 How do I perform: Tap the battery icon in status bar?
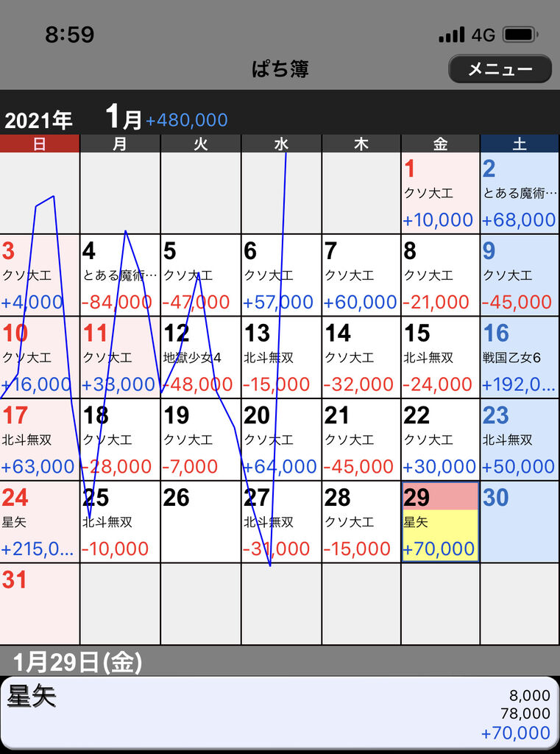pyautogui.click(x=520, y=35)
